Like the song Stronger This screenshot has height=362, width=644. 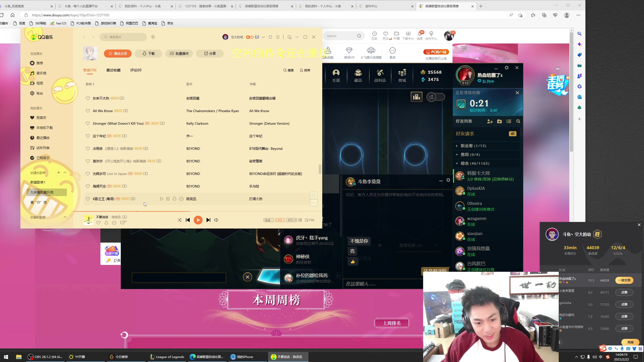point(88,123)
